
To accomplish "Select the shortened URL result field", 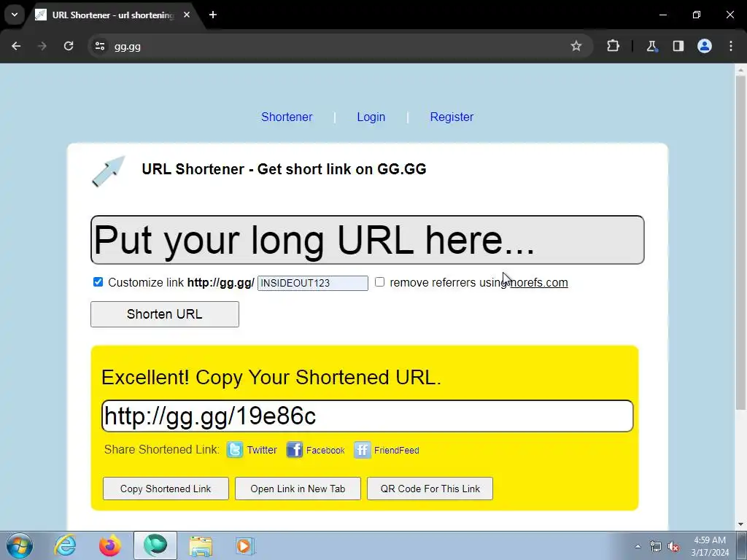I will click(368, 416).
